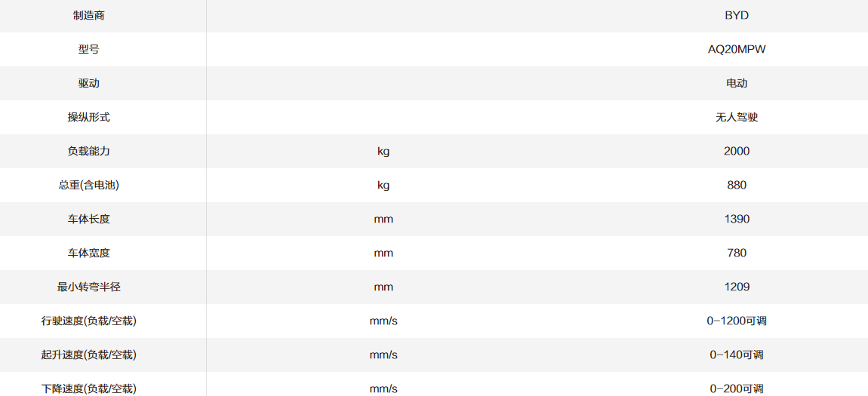Select body length value 1390
The image size is (868, 396).
736,219
